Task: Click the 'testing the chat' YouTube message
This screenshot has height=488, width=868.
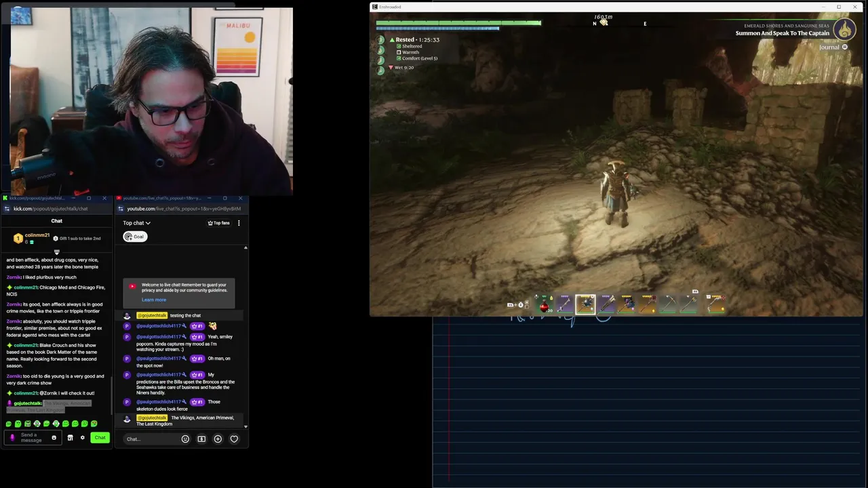Action: pyautogui.click(x=185, y=315)
